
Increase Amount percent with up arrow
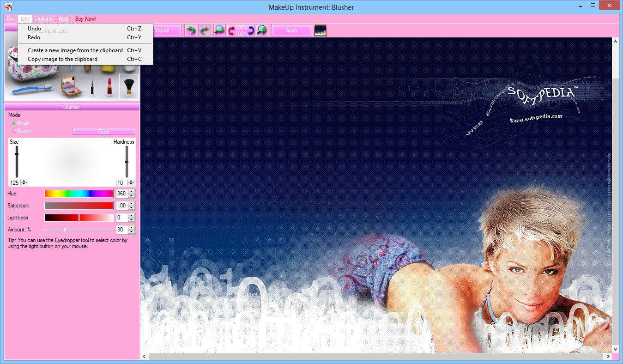[132, 228]
